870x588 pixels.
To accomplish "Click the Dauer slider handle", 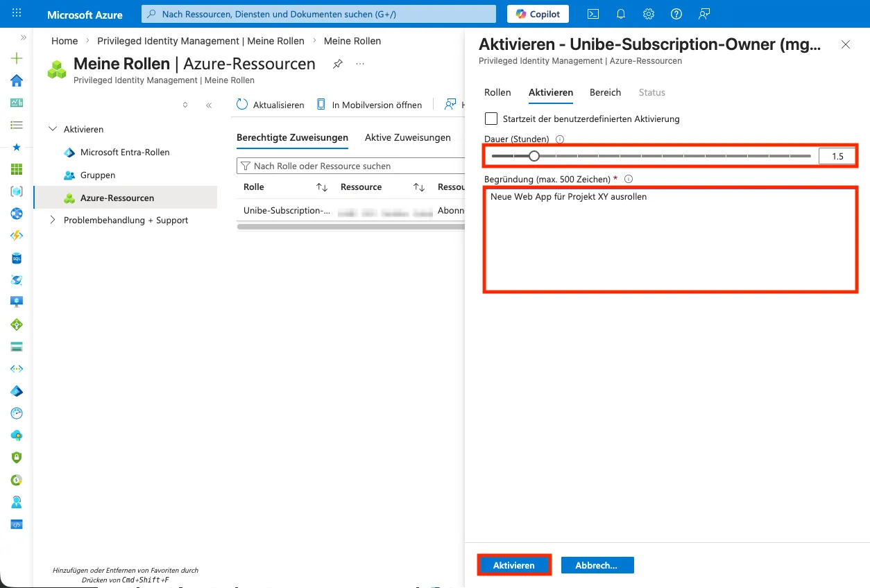I will point(534,156).
